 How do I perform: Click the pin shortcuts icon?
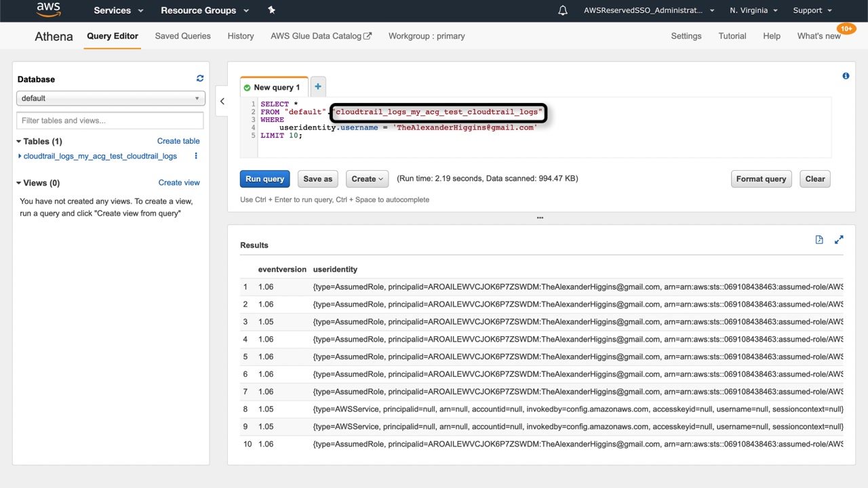click(271, 10)
